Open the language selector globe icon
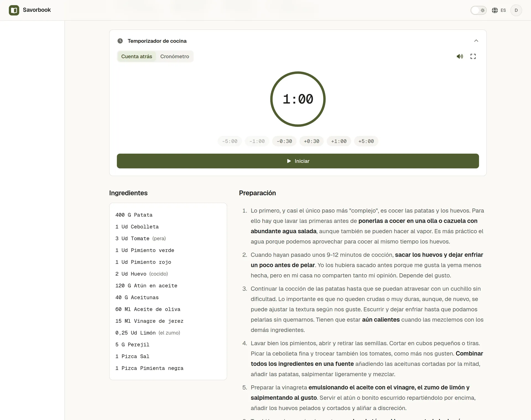The width and height of the screenshot is (531, 420). [495, 10]
